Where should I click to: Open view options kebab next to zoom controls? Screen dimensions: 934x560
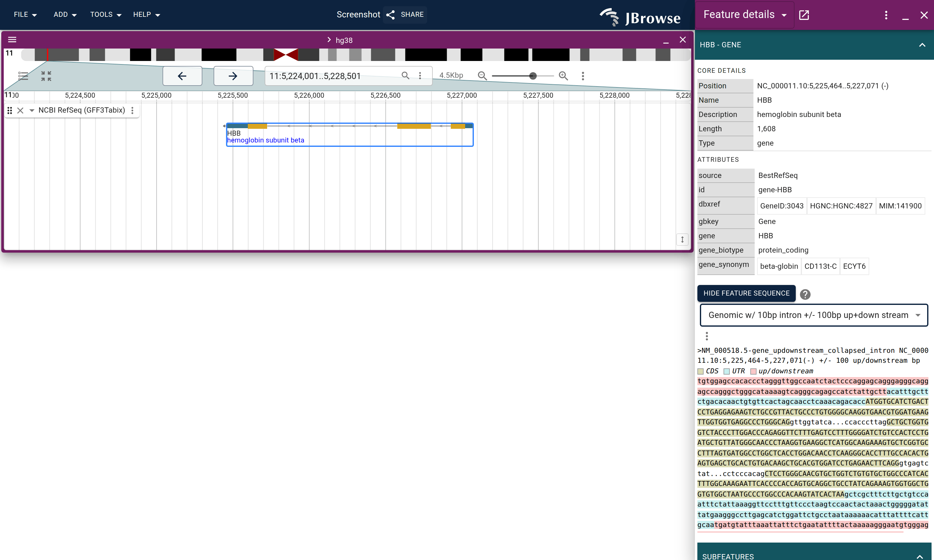[583, 76]
